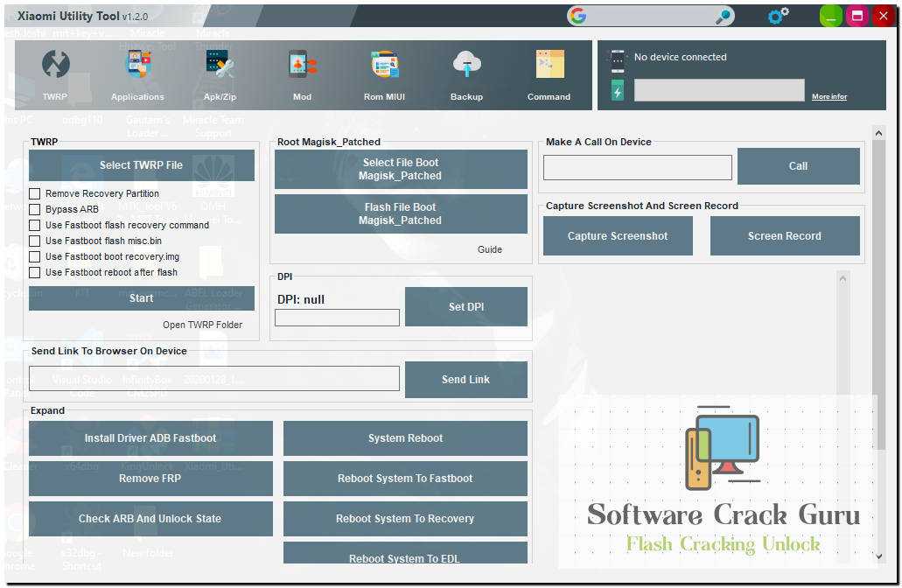Viewport: 902px width, 588px height.
Task: Click the battery charging icon
Action: pyautogui.click(x=618, y=91)
